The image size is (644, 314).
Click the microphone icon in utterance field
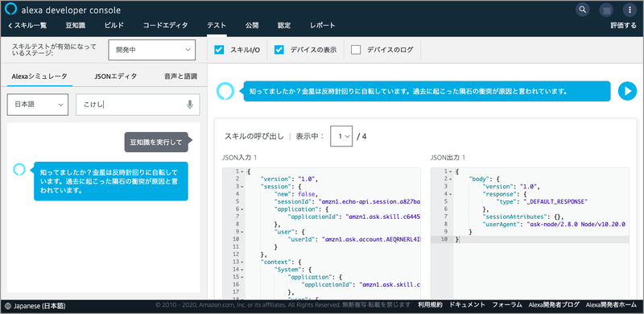190,105
